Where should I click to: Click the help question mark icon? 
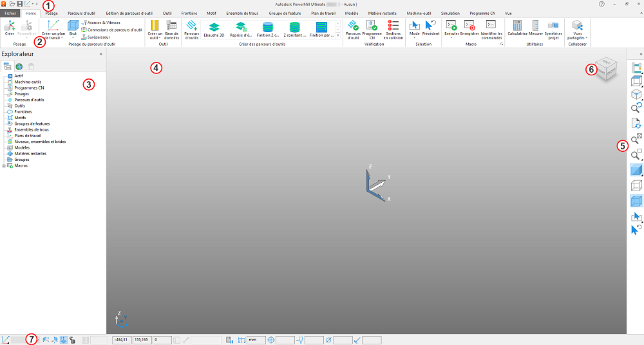click(x=601, y=4)
